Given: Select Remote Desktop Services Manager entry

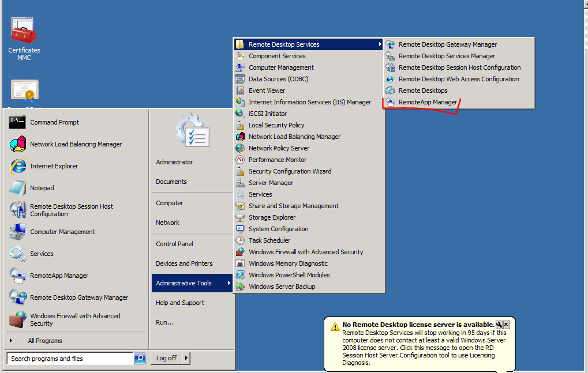Looking at the screenshot, I should [x=447, y=56].
